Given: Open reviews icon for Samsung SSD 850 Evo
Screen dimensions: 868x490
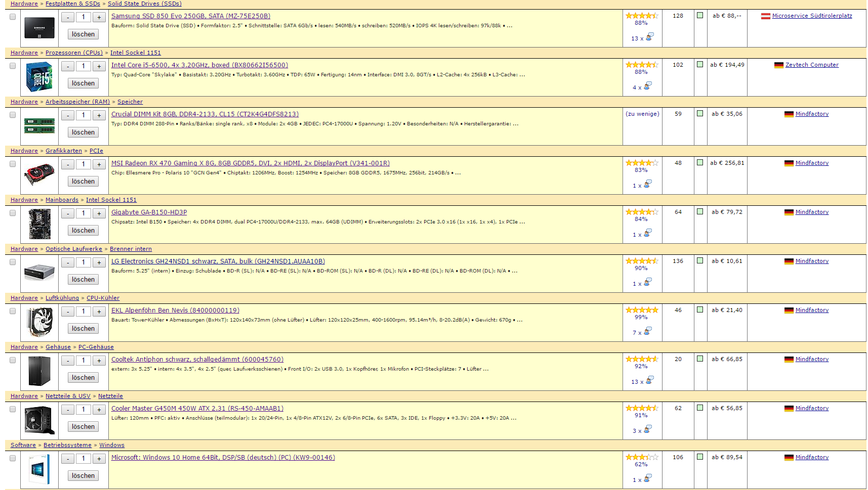Looking at the screenshot, I should tap(650, 36).
